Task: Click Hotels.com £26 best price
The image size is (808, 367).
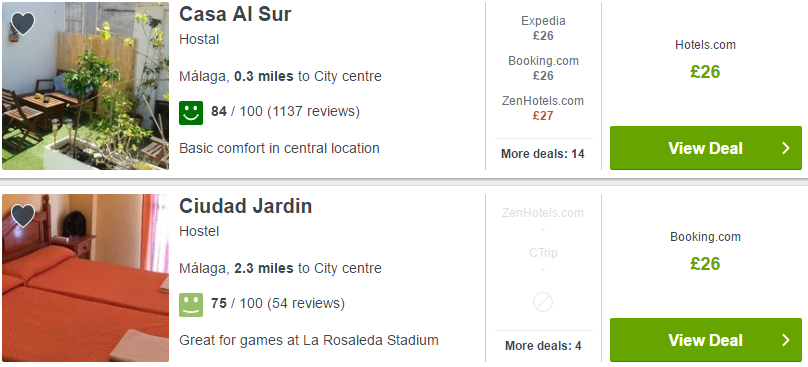Action: tap(705, 62)
